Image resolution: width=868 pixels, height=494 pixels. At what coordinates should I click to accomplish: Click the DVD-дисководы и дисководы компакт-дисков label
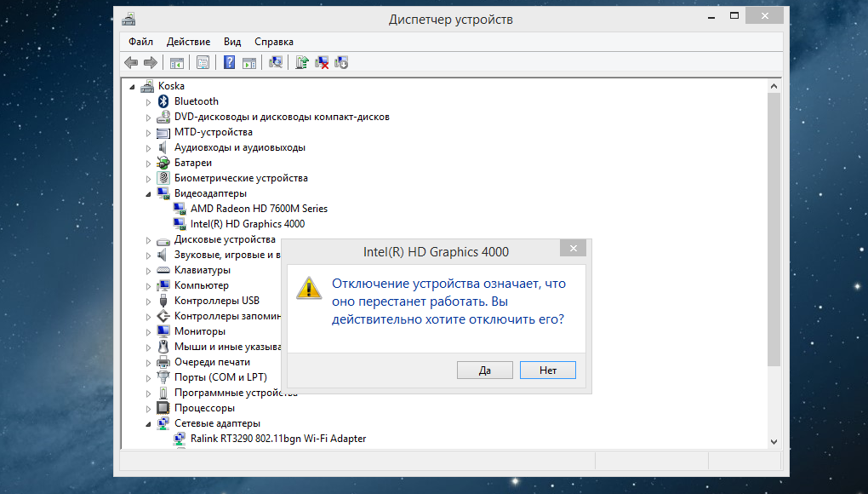coord(282,117)
